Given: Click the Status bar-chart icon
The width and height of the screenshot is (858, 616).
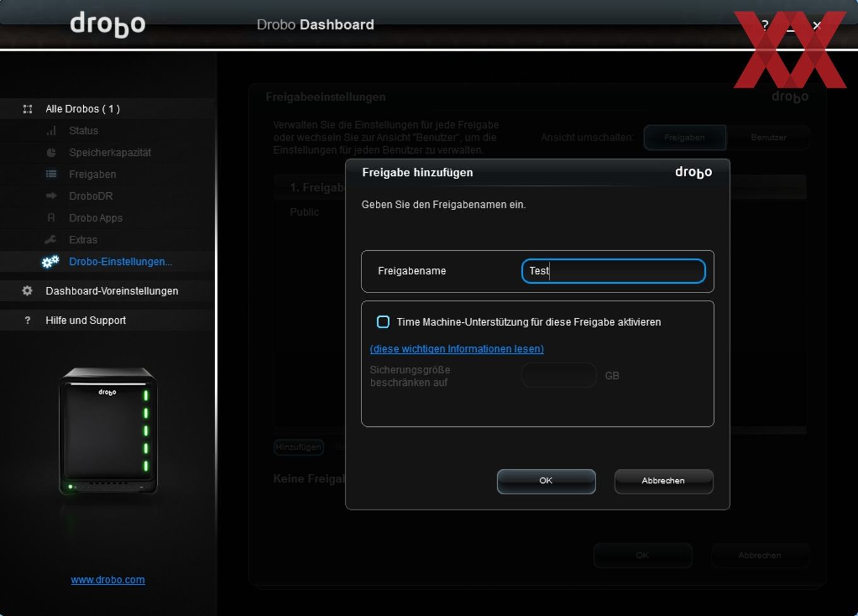Looking at the screenshot, I should [x=52, y=131].
